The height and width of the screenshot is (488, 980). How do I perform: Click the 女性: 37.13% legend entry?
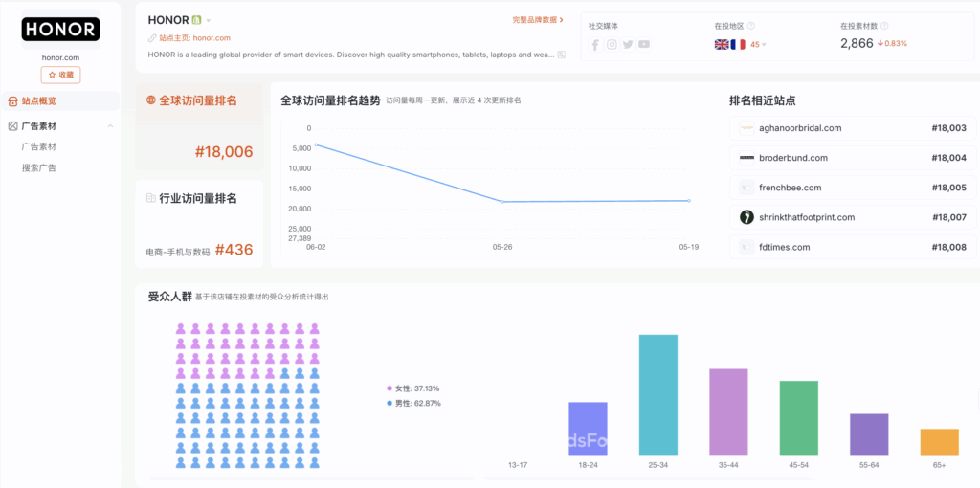[x=413, y=388]
